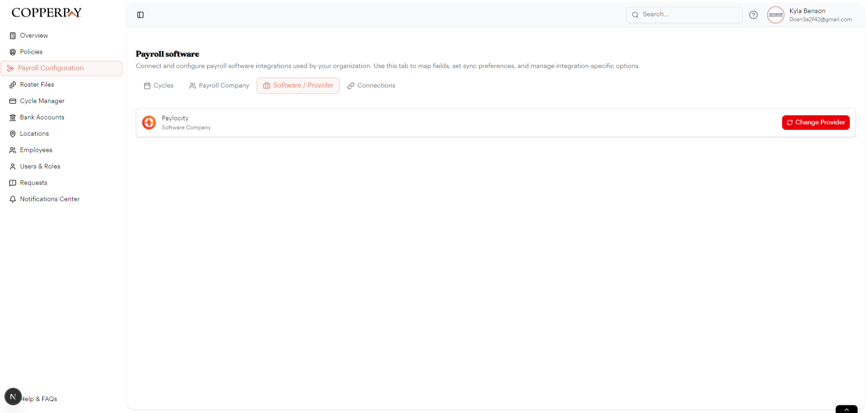Select the Cycle Manager icon
The height and width of the screenshot is (413, 868).
click(x=13, y=101)
